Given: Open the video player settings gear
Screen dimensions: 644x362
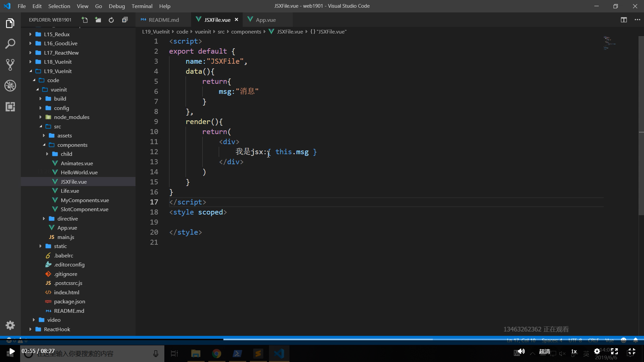Looking at the screenshot, I should coord(597,351).
